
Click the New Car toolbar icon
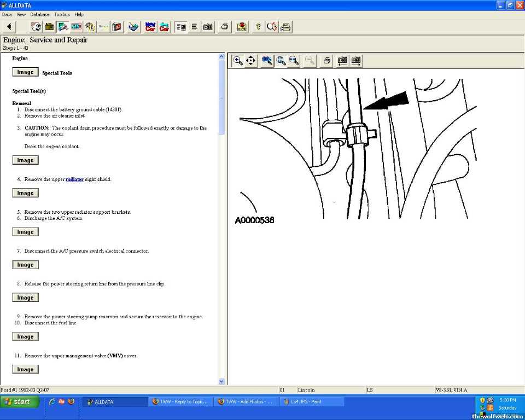(x=150, y=26)
